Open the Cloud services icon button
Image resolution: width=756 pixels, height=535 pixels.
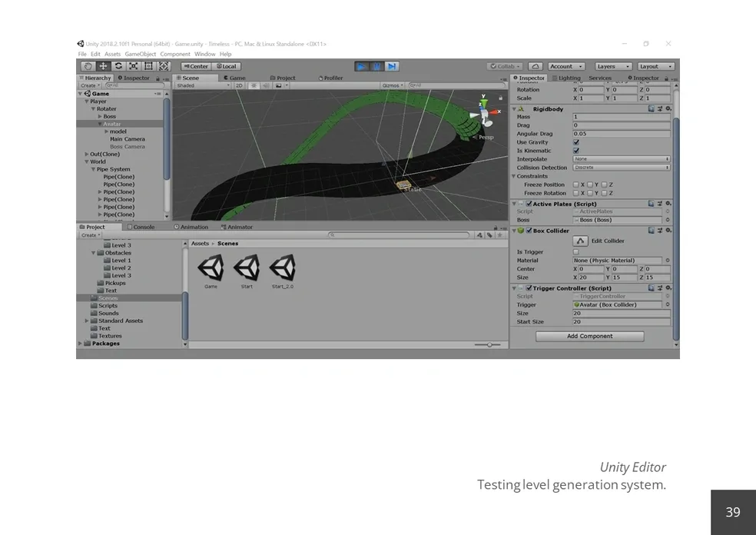point(535,67)
